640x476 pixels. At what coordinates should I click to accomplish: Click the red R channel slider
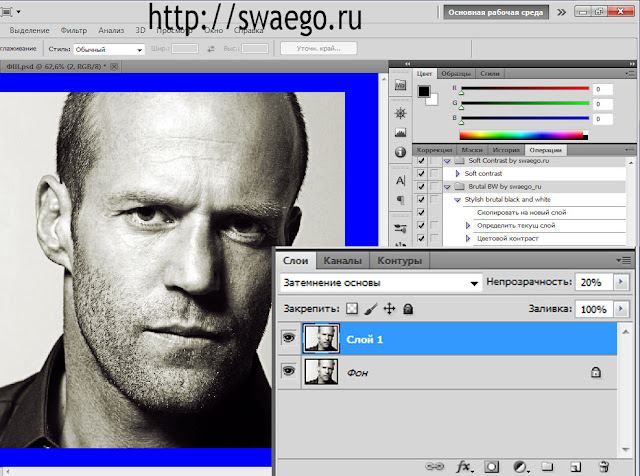pos(525,89)
